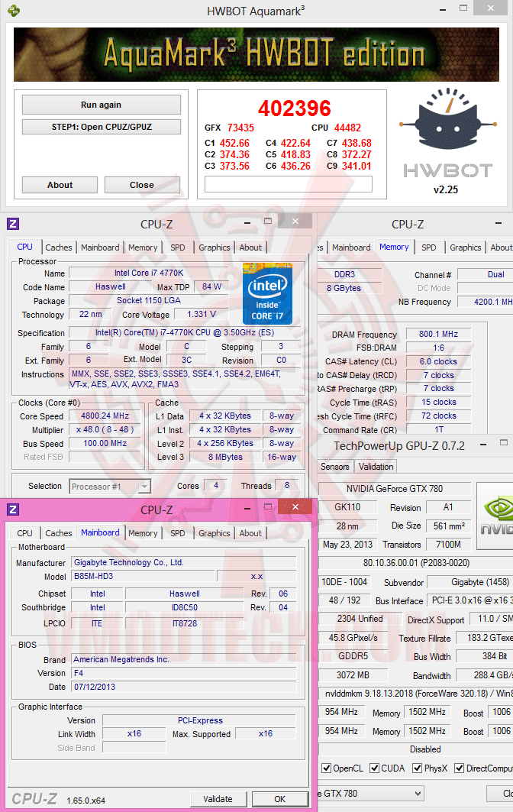Open About tab in Mainboard CPU-Z window
Screen dimensions: 513x812
coord(250,533)
